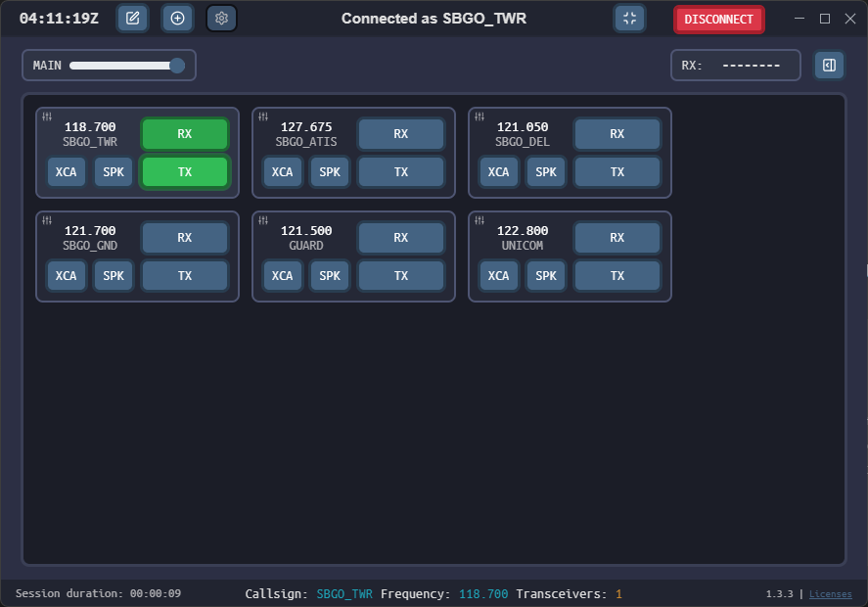Disable TX on SBGO_TWR 118.700
The image size is (868, 607).
(x=185, y=172)
